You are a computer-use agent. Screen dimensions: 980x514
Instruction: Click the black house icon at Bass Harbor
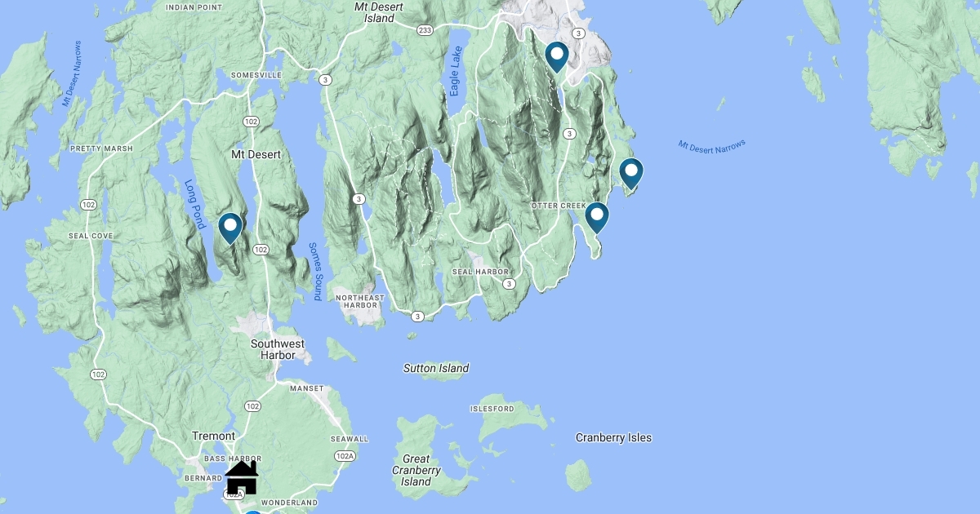(x=242, y=477)
